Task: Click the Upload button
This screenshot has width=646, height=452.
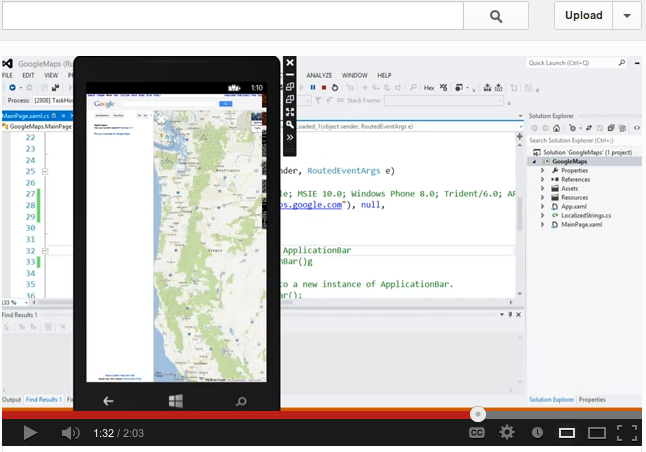Action: [x=583, y=16]
